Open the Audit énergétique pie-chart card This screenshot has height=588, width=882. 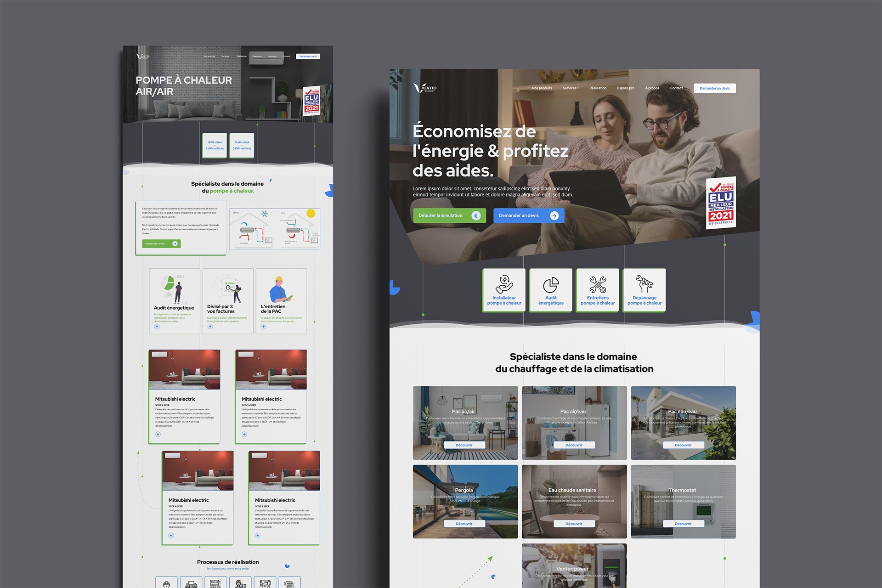551,290
